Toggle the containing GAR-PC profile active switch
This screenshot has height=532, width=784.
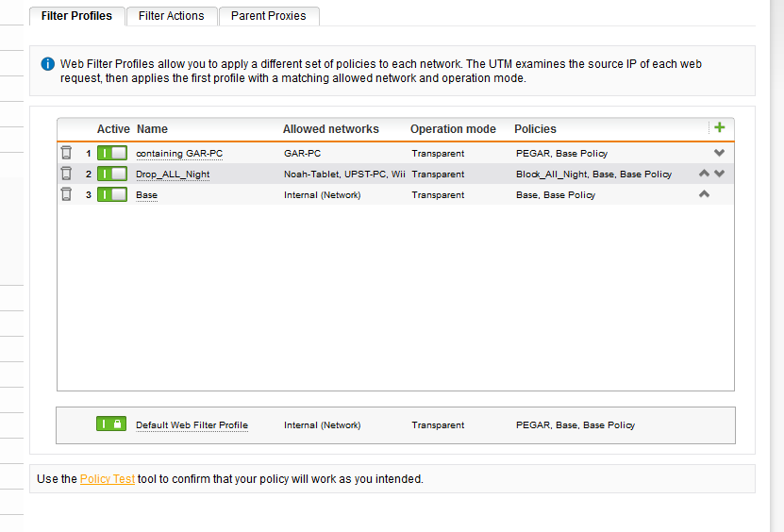(x=111, y=153)
